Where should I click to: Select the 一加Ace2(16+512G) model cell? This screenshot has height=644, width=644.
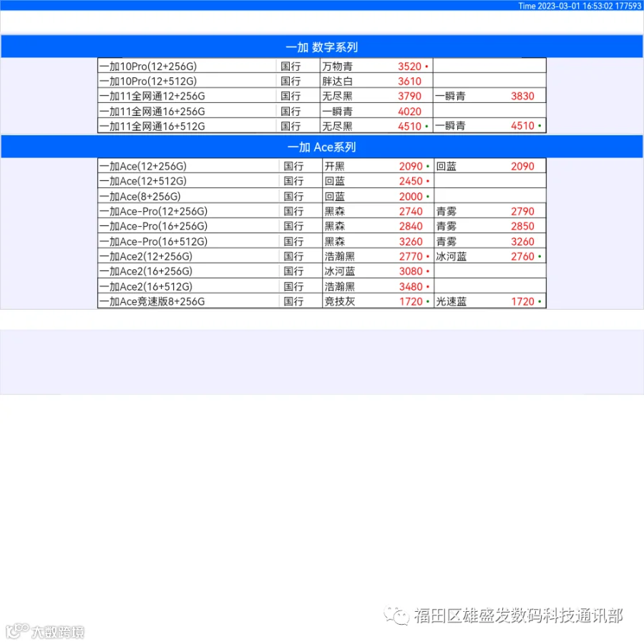click(x=188, y=287)
